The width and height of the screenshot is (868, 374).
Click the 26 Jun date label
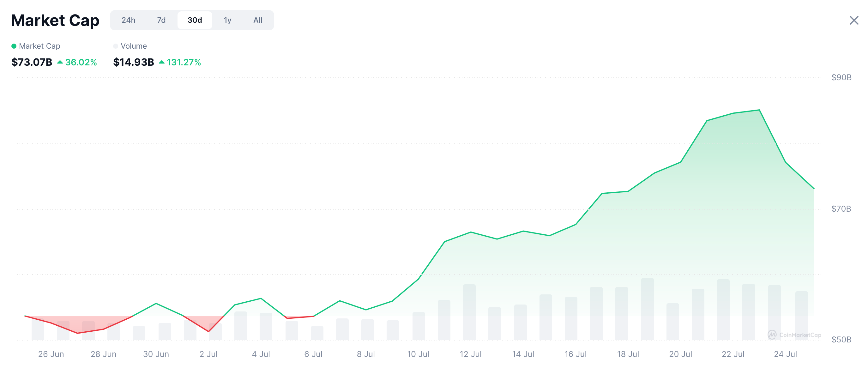(x=51, y=354)
